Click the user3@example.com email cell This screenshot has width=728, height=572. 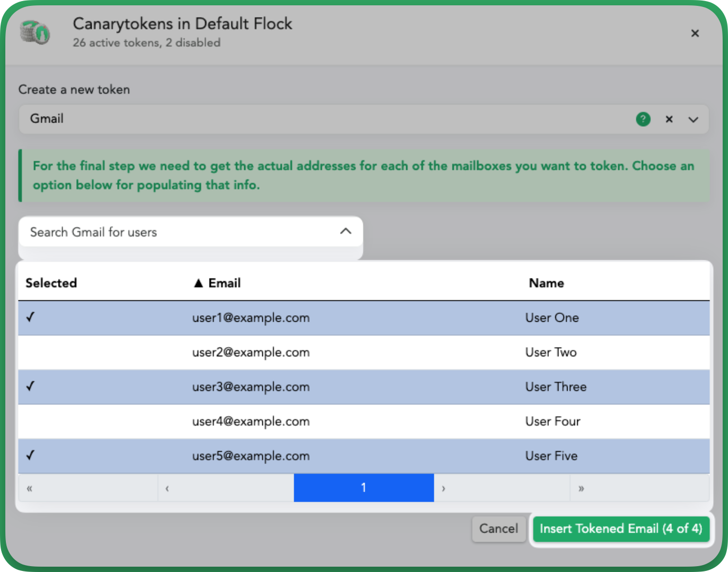(251, 387)
